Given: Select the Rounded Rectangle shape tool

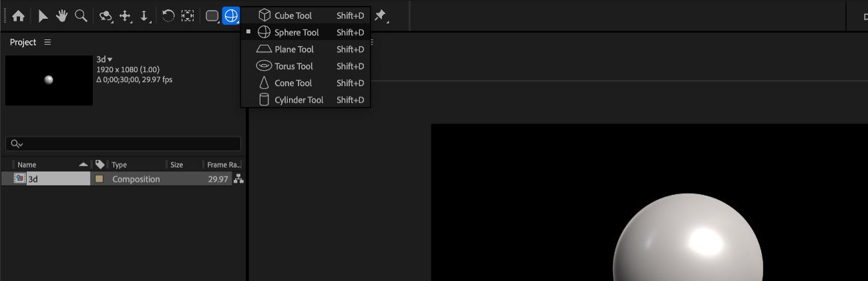Looking at the screenshot, I should pyautogui.click(x=212, y=16).
